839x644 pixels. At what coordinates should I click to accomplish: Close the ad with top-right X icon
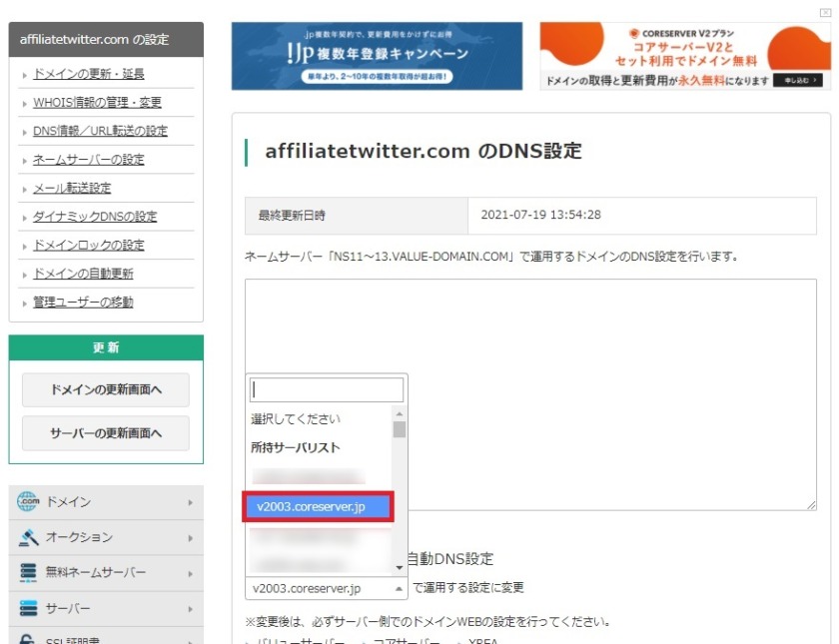(826, 12)
